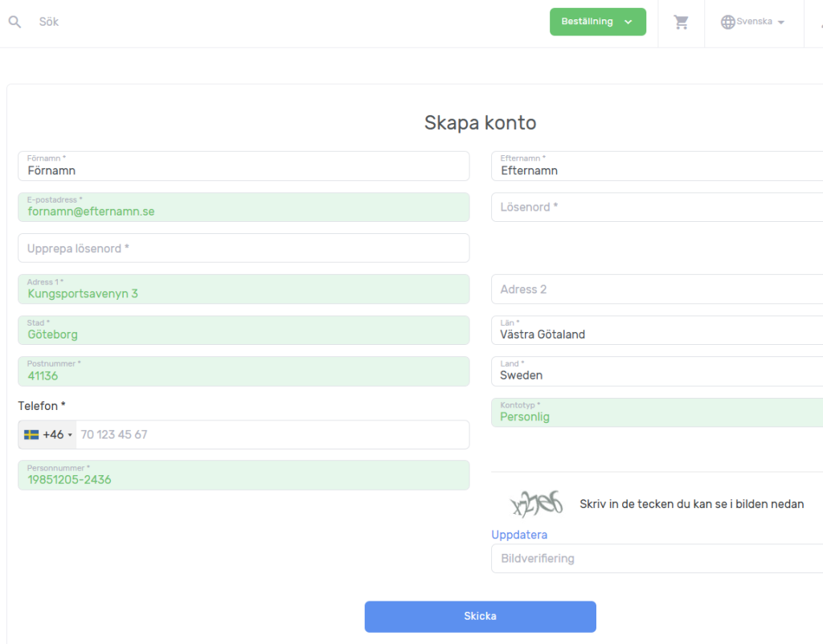Click the Uppdatera captcha link

pyautogui.click(x=519, y=535)
